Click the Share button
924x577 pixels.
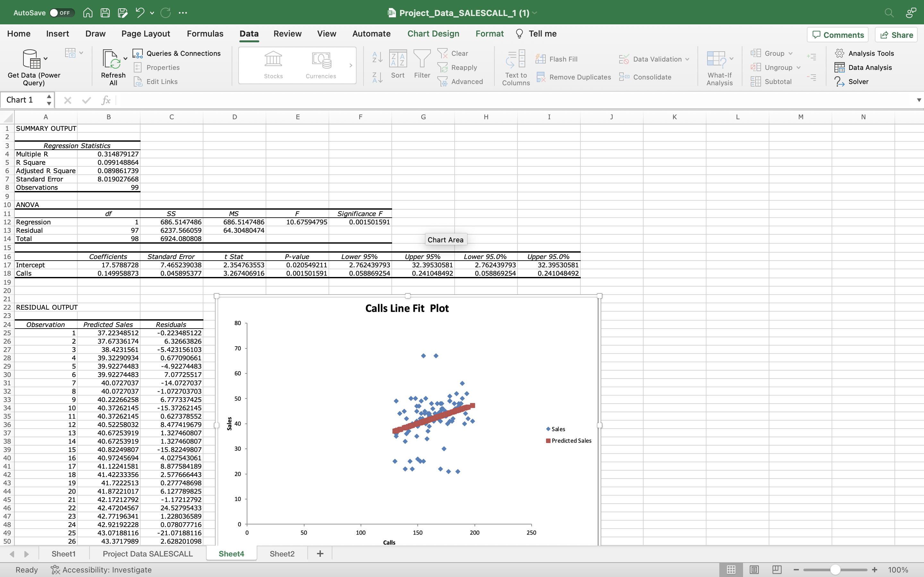click(x=896, y=34)
